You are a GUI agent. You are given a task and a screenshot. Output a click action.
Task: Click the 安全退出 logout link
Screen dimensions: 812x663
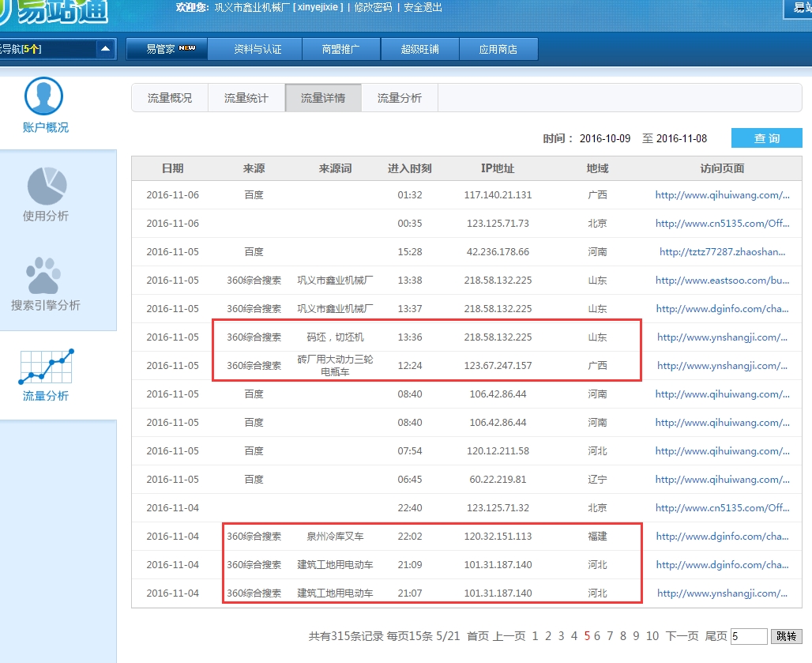[x=421, y=8]
